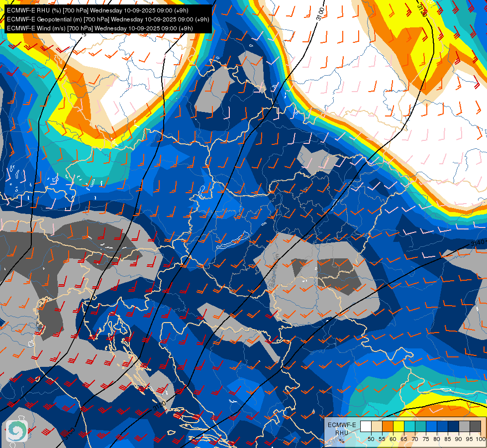487x448 pixels.
Task: Click the '95' legend tick label
Action: tap(470, 439)
